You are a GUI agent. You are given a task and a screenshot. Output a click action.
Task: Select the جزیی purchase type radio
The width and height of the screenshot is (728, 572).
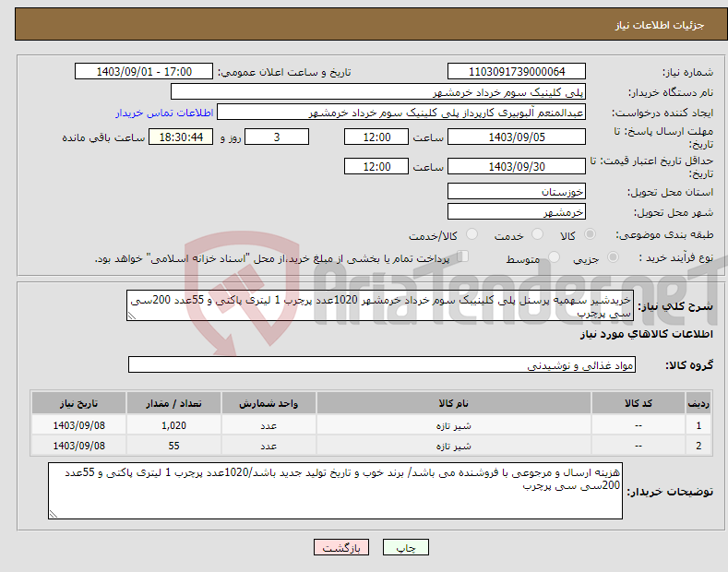(x=613, y=257)
